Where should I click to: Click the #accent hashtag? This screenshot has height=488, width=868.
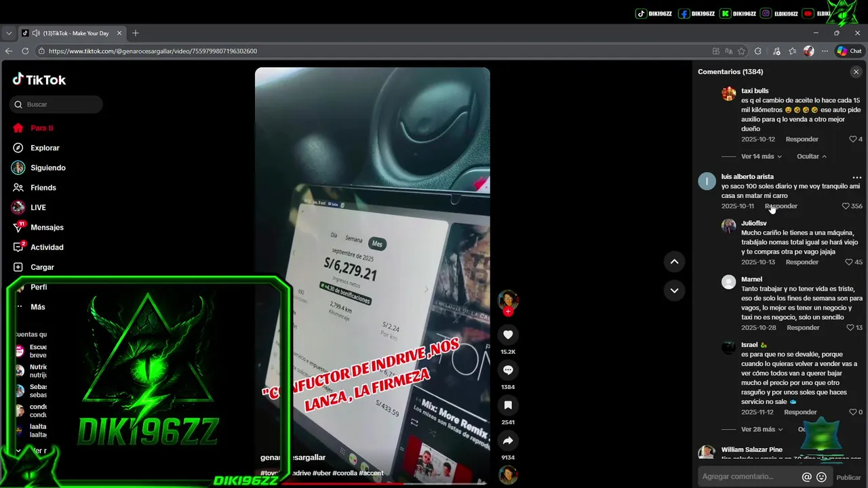pyautogui.click(x=371, y=473)
